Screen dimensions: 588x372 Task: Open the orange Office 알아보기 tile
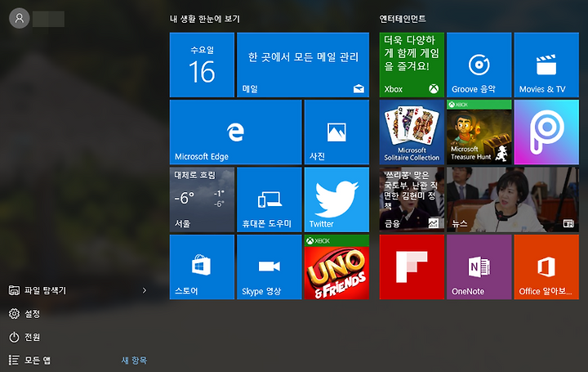(546, 267)
